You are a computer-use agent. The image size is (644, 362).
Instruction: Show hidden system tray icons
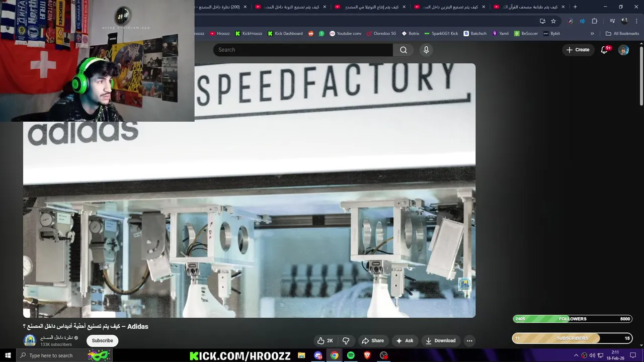tap(576, 355)
